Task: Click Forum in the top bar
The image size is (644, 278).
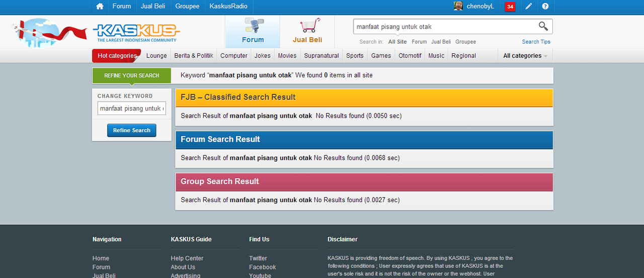Action: click(x=122, y=7)
